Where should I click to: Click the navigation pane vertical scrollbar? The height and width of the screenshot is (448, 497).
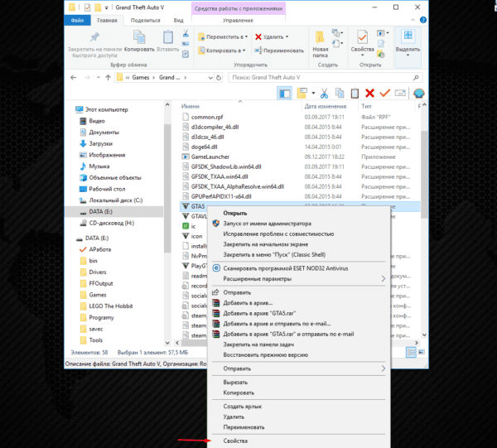click(x=167, y=188)
